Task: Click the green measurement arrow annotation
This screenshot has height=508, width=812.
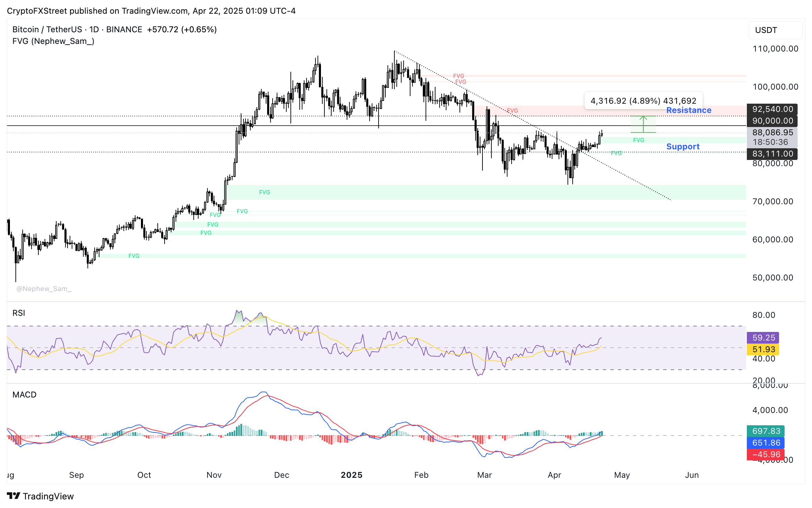Action: tap(644, 124)
